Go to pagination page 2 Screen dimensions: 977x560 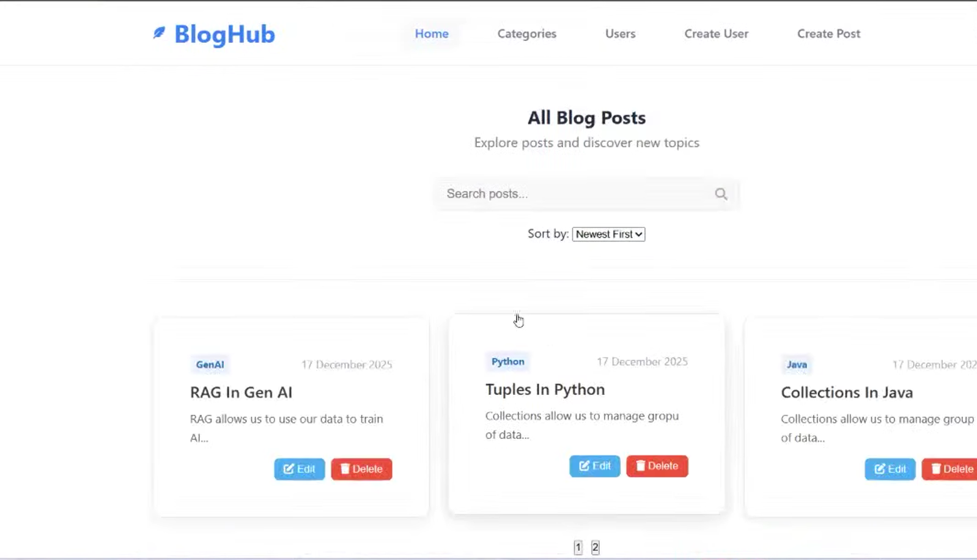pyautogui.click(x=595, y=548)
